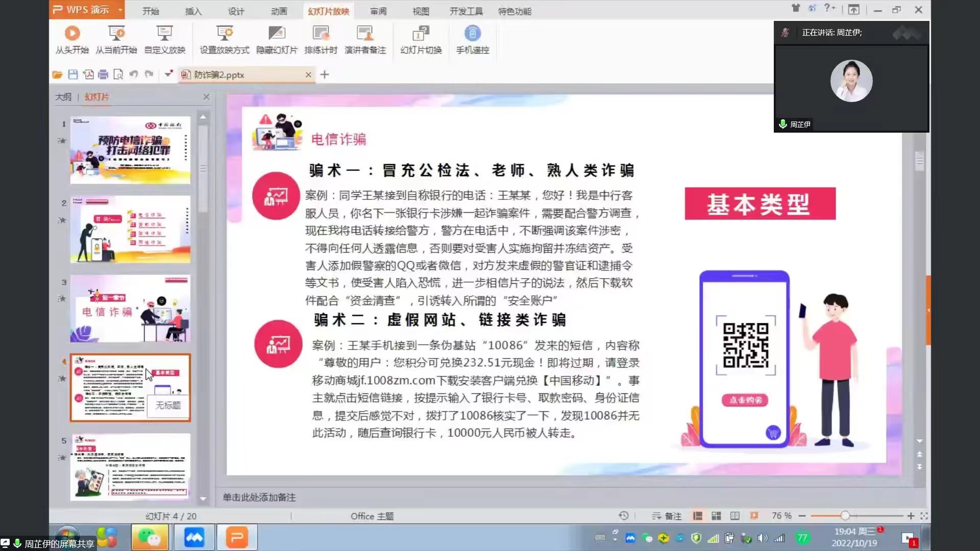Click the 基本类型 button on the slide
980x551 pixels.
point(760,204)
